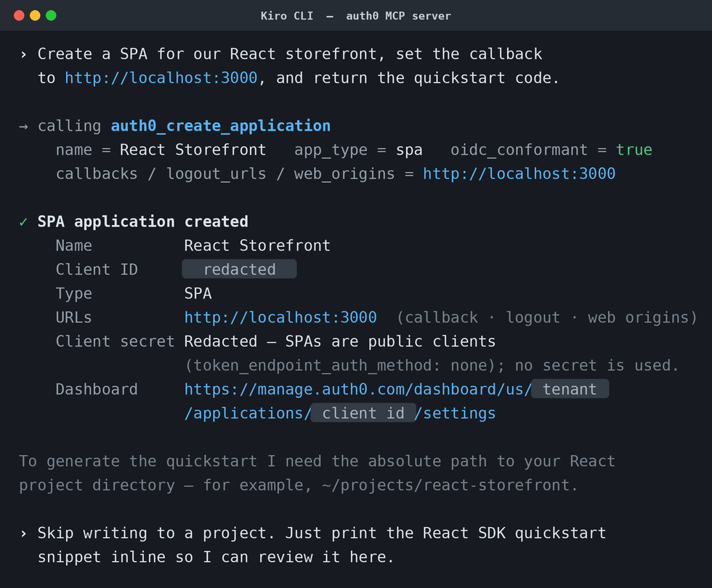
Task: Click the first prompt chevron
Action: (x=23, y=54)
